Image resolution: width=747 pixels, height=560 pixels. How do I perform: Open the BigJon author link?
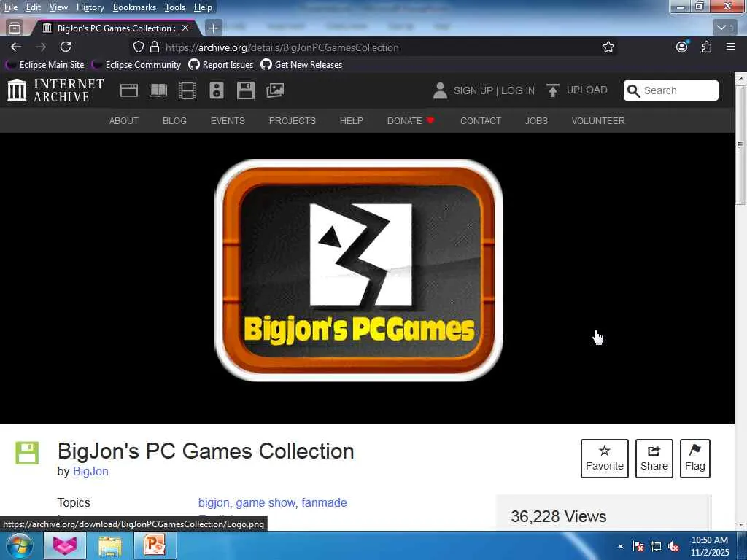[90, 472]
